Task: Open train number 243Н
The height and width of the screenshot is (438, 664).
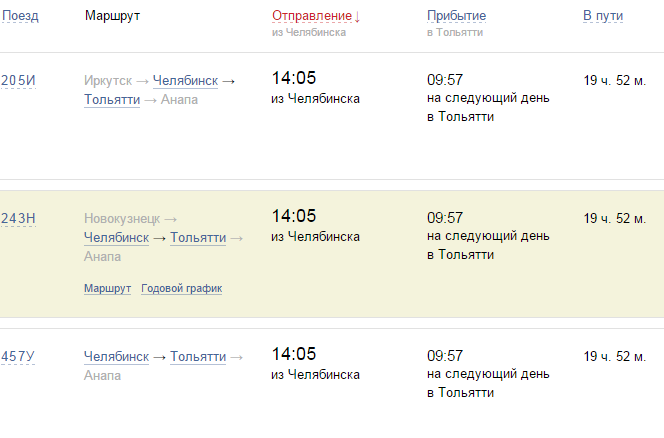Action: 18,218
